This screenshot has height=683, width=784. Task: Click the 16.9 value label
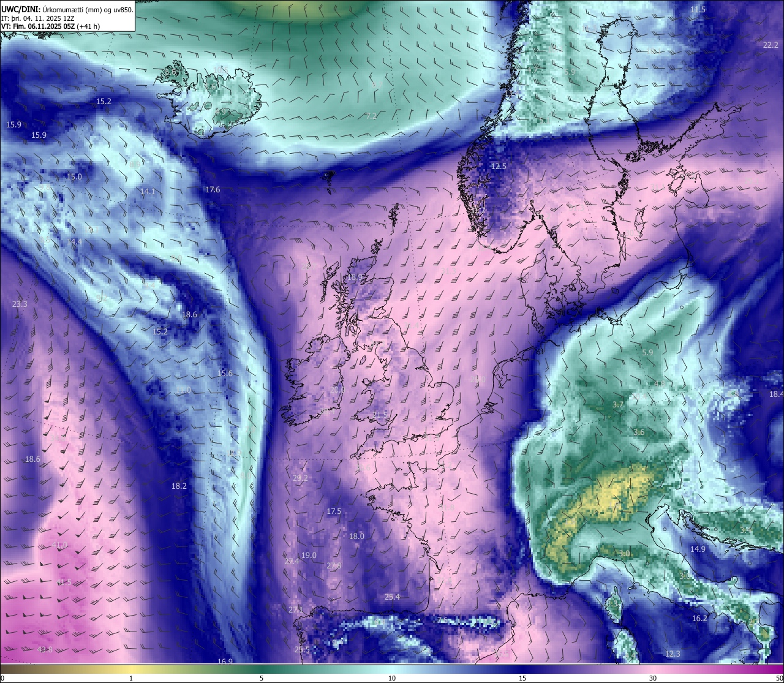[225, 662]
